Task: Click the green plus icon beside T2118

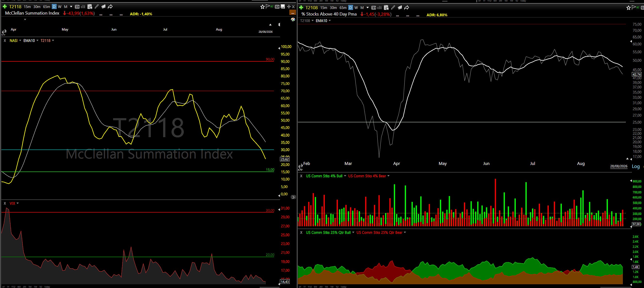Action: (5, 7)
